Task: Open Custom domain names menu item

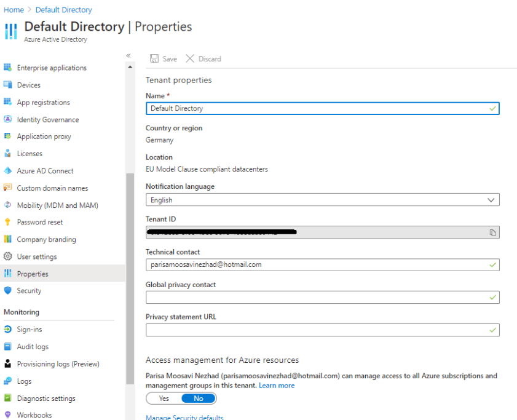Action: click(52, 188)
